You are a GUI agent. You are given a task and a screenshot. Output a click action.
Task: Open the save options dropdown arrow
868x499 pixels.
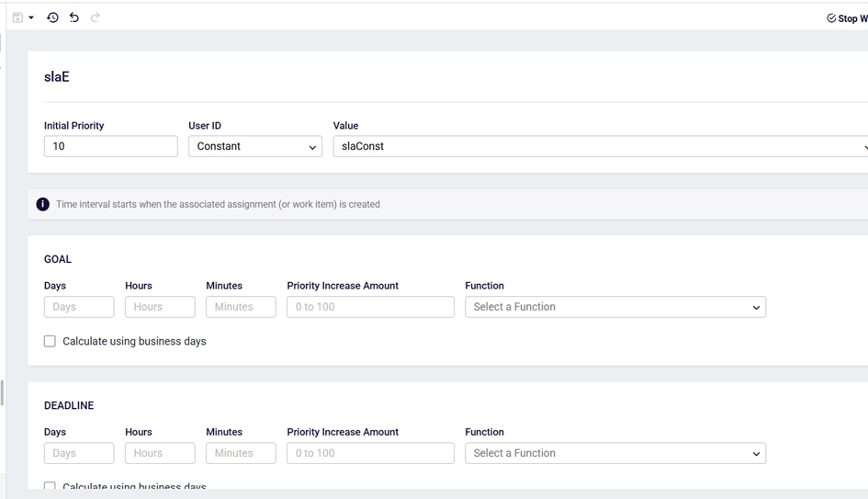point(31,17)
